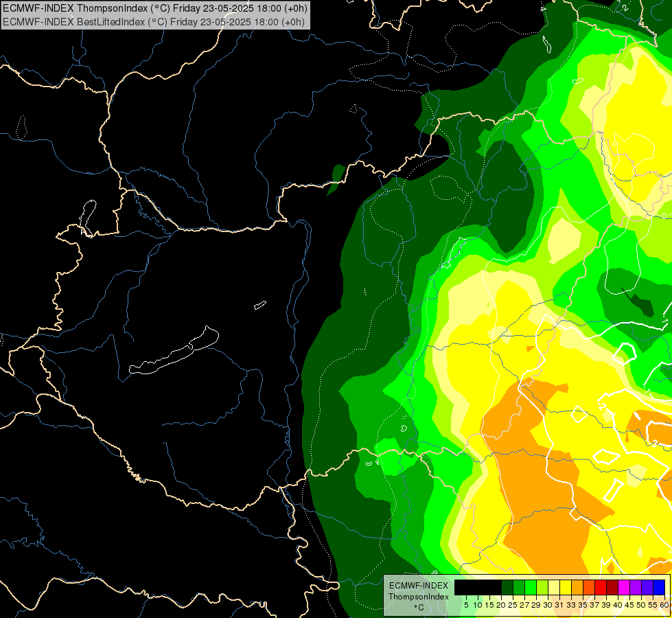Image resolution: width=672 pixels, height=618 pixels.
Task: Click the legend scale value 31
Action: 559,605
